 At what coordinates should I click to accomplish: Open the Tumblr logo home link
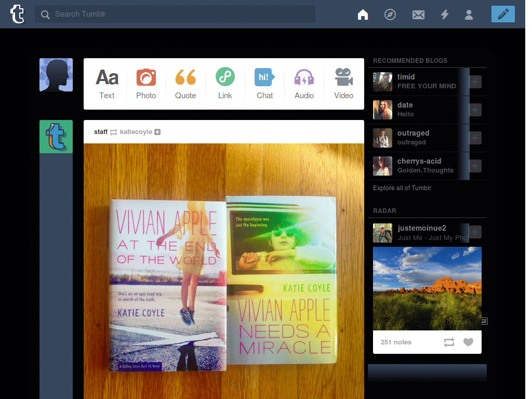[17, 14]
